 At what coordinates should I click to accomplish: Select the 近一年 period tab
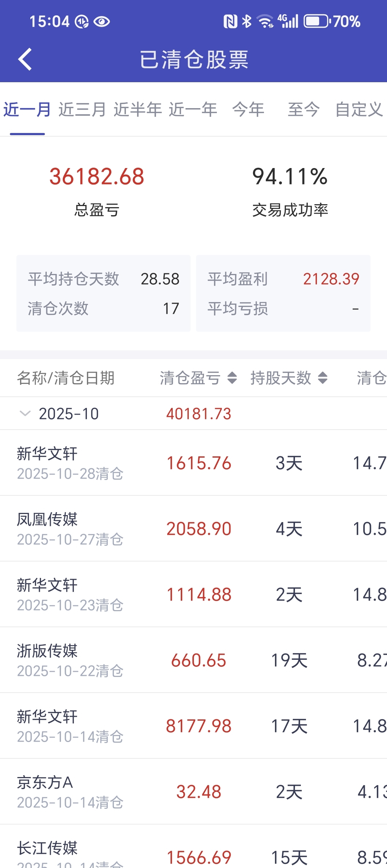pyautogui.click(x=193, y=110)
